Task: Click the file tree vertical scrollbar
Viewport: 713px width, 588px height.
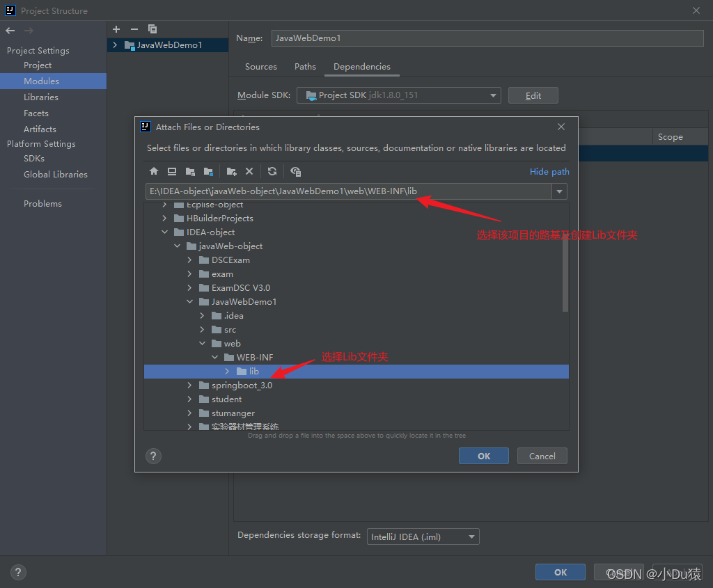Action: coord(565,274)
